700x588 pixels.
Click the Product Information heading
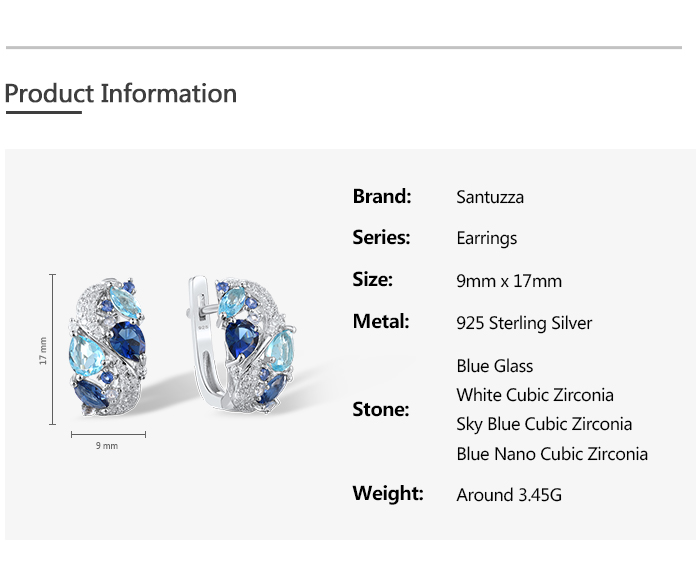(x=121, y=94)
